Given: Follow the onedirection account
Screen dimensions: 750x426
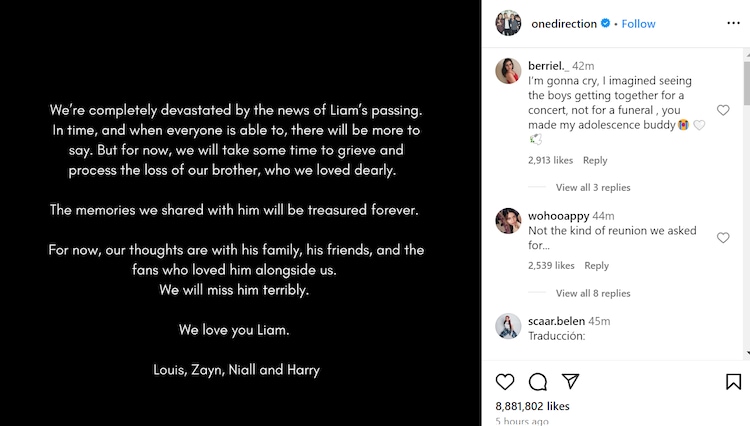Looking at the screenshot, I should [x=639, y=24].
